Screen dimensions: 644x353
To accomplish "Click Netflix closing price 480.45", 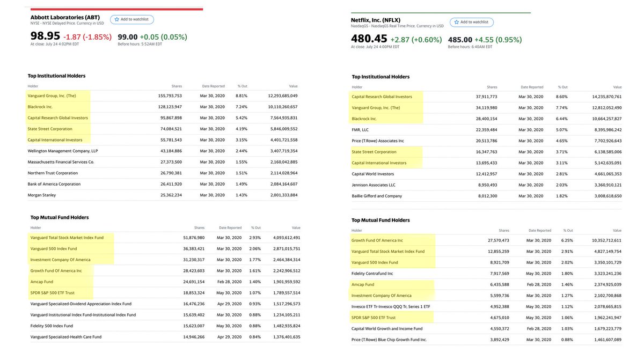I will click(x=369, y=39).
